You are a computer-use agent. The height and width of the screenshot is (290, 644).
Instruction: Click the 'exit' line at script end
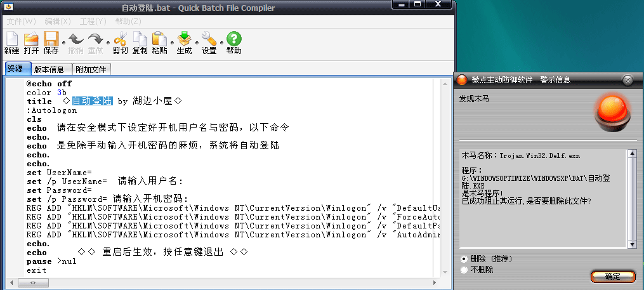point(37,271)
